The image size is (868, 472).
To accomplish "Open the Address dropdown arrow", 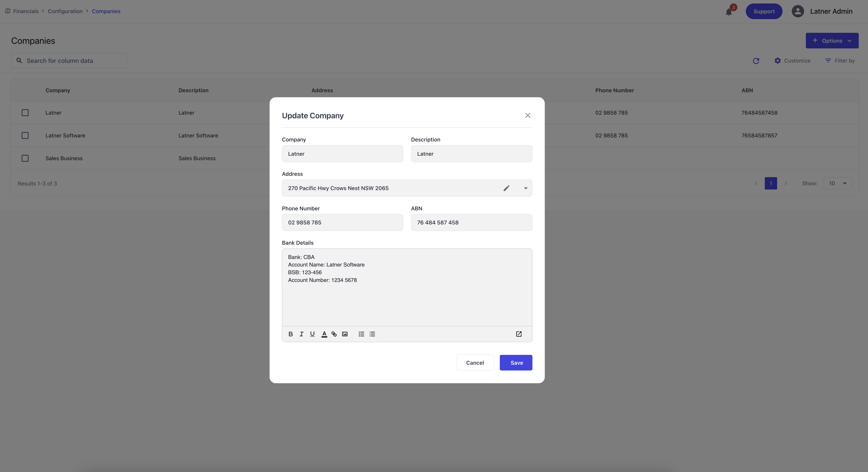I will (x=525, y=188).
